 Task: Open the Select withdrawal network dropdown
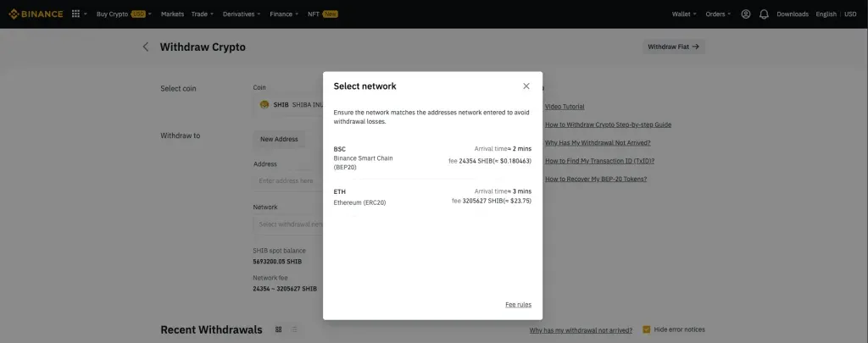288,224
